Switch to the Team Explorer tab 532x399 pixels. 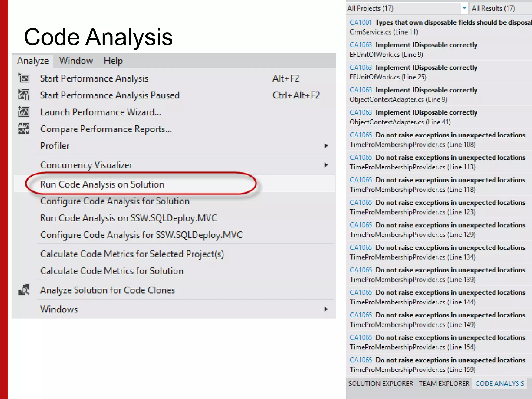coord(444,383)
